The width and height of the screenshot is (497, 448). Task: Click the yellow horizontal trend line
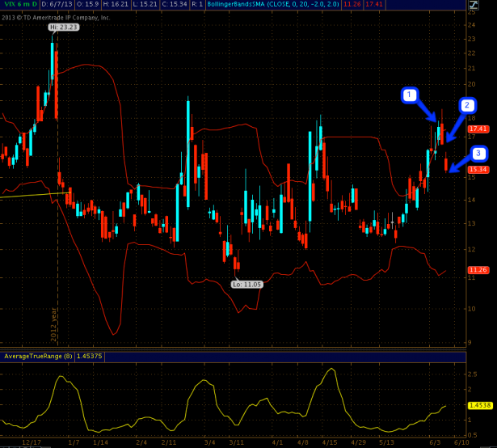point(32,195)
